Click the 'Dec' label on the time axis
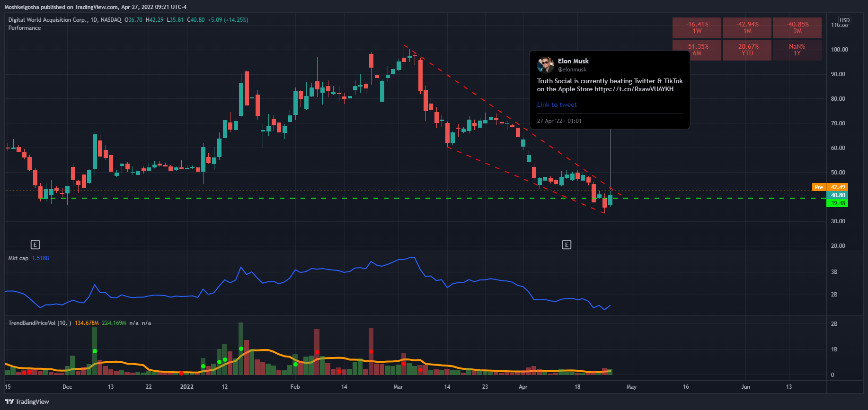Image resolution: width=868 pixels, height=410 pixels. pyautogui.click(x=67, y=387)
